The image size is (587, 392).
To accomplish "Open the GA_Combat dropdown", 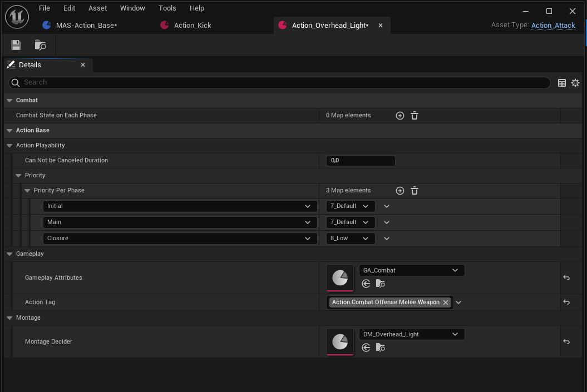I will (412, 270).
